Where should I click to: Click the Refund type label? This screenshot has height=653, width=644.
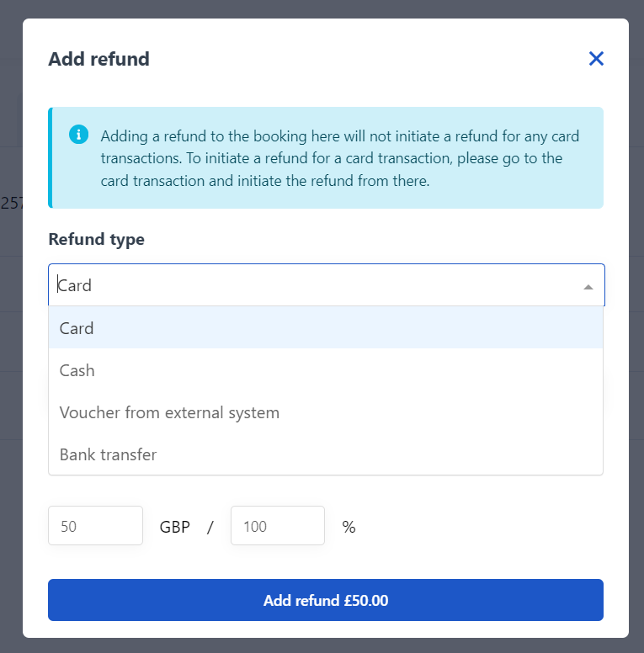click(x=96, y=240)
